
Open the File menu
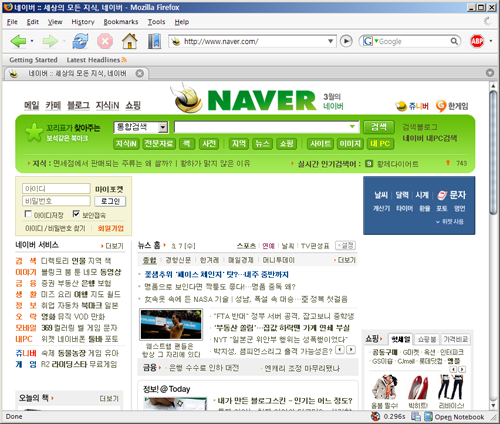click(12, 22)
